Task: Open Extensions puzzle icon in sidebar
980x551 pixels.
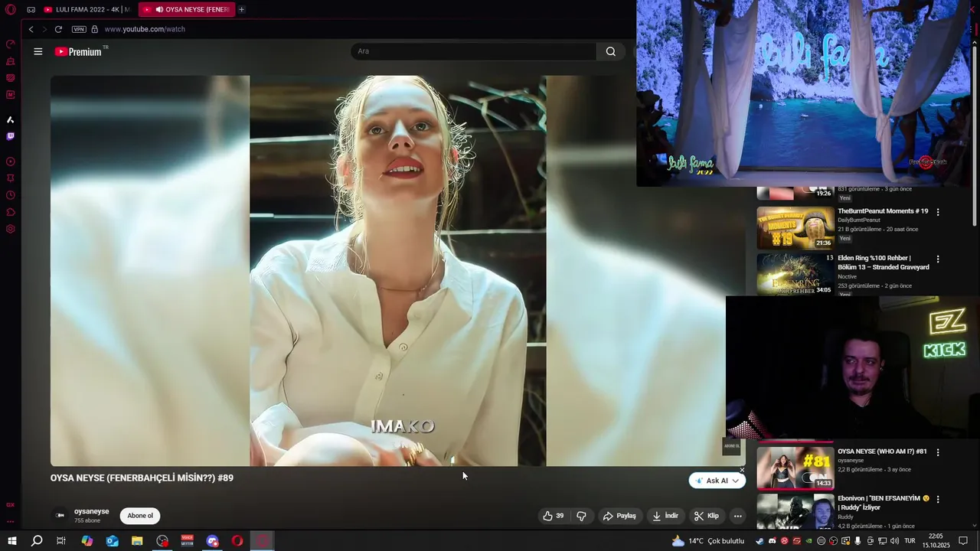Action: pyautogui.click(x=11, y=212)
